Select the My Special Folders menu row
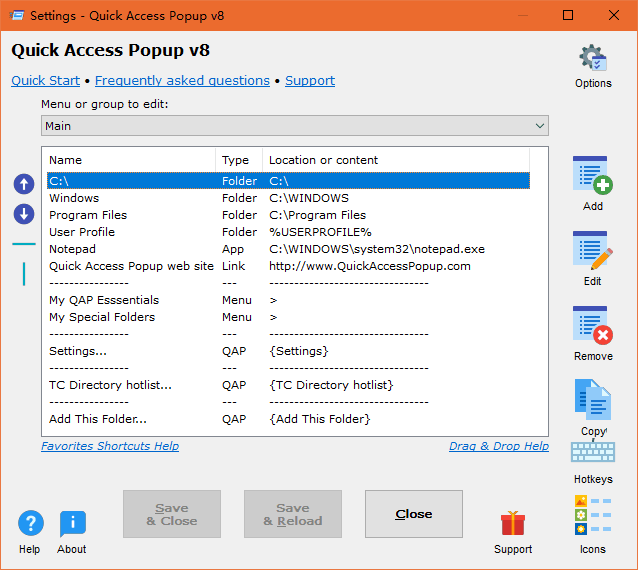This screenshot has width=638, height=570. (x=102, y=317)
